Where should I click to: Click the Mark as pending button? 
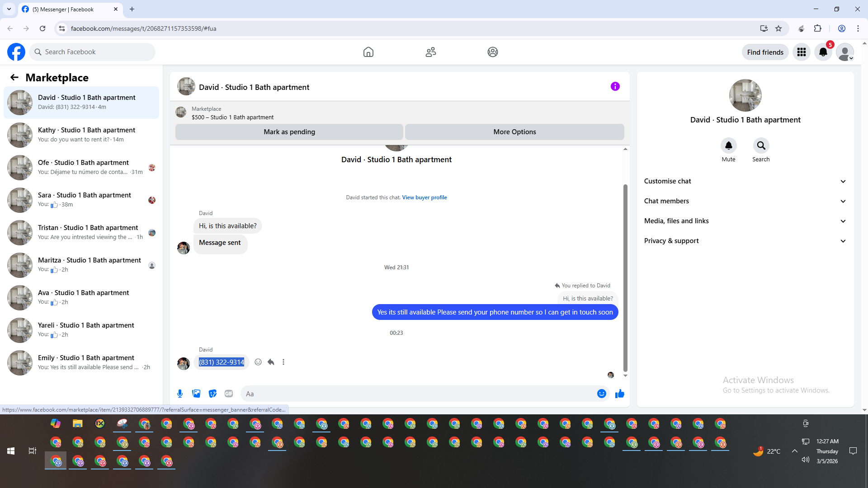pos(289,132)
